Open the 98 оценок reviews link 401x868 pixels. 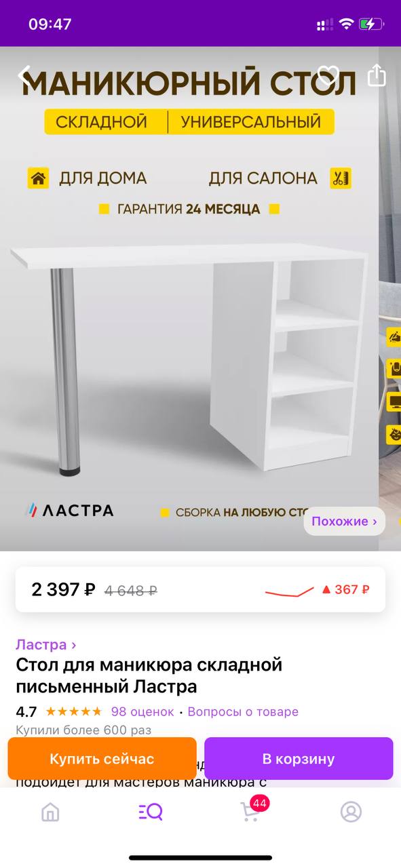(x=142, y=711)
